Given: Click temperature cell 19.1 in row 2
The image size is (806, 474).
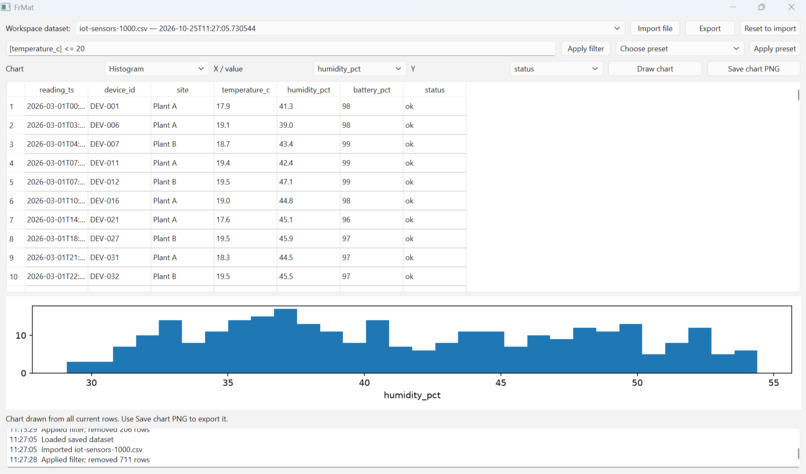Looking at the screenshot, I should (x=245, y=125).
